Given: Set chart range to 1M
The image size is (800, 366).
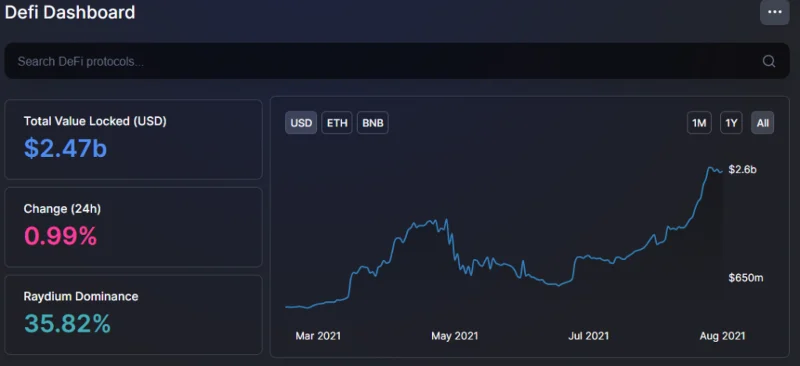Looking at the screenshot, I should coord(699,123).
